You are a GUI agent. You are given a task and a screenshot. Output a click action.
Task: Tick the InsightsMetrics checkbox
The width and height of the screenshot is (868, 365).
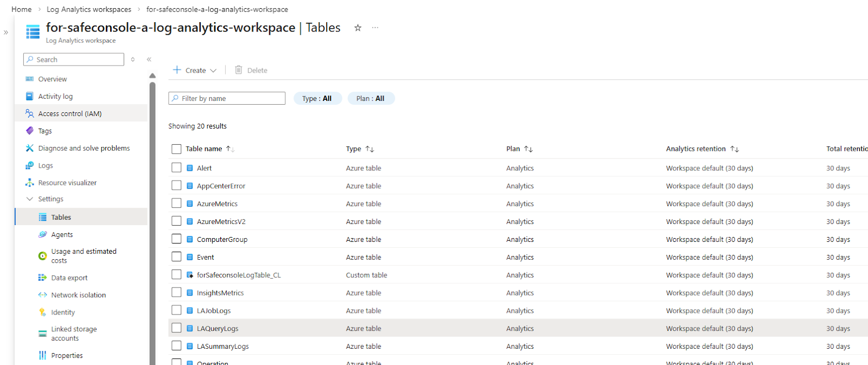coord(176,292)
